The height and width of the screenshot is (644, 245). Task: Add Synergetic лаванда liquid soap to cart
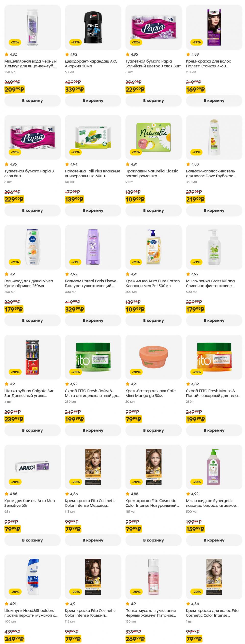tap(214, 541)
